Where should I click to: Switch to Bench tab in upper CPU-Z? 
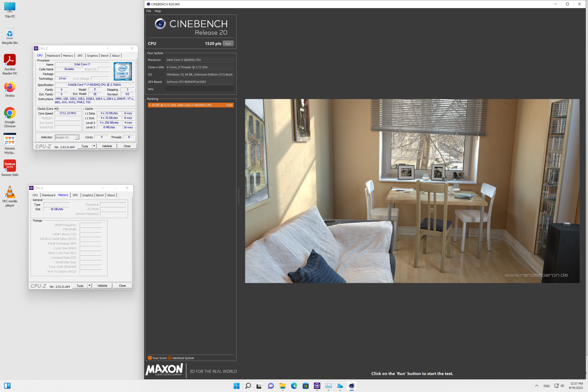point(105,56)
